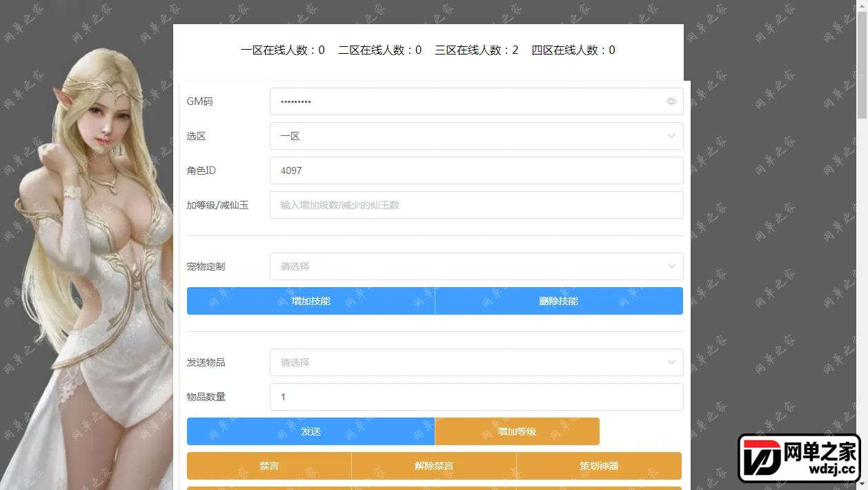868x490 pixels.
Task: Focus the 角色ID field containing 4097
Action: tap(476, 170)
